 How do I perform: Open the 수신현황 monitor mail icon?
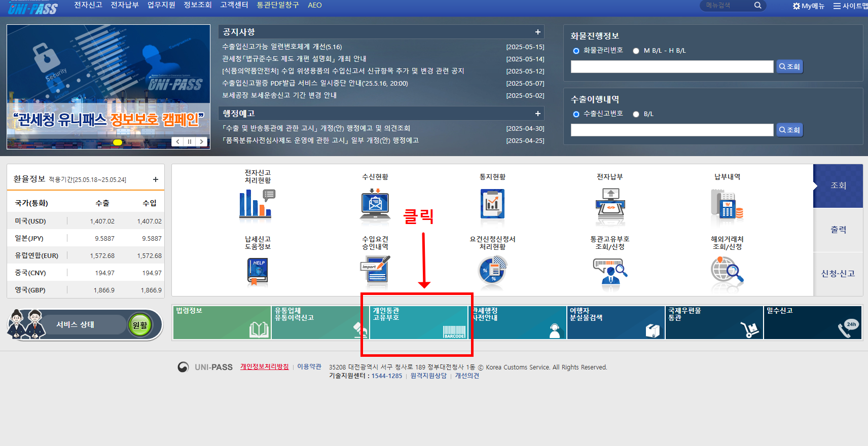coord(375,205)
